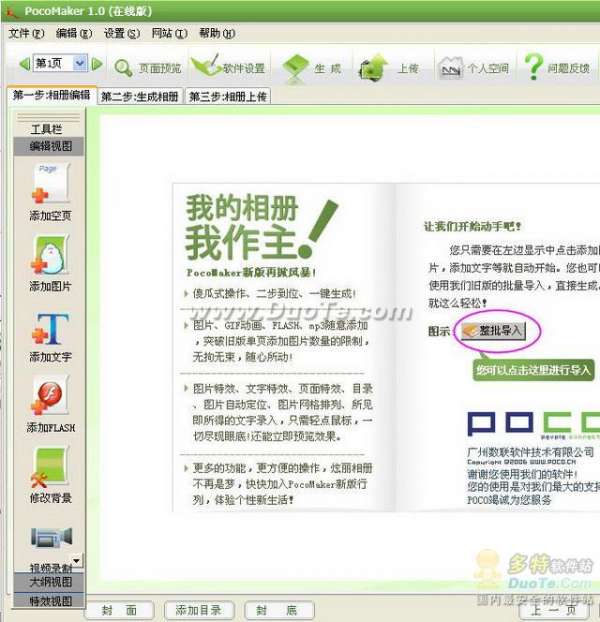Viewport: 600px width, 622px height.
Task: Click the text PocoMaker新版再掀风暴!
Action: tap(251, 273)
